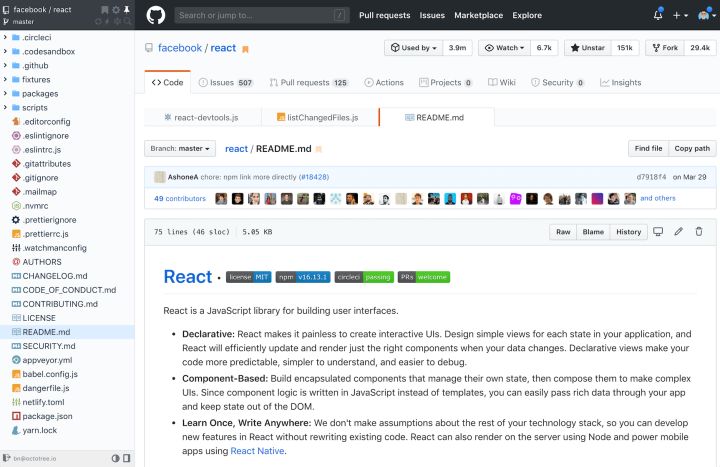This screenshot has height=467, width=720.
Task: Click the 151k stargazers count
Action: (x=625, y=48)
